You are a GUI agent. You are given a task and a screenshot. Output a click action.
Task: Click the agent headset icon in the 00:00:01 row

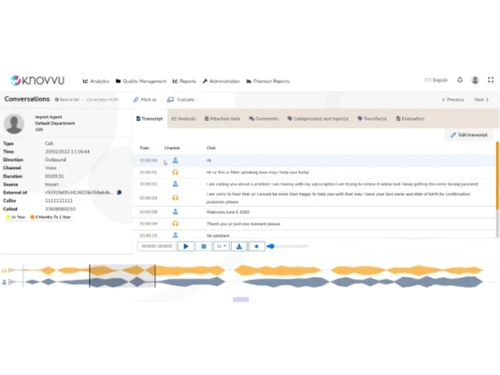coord(175,172)
